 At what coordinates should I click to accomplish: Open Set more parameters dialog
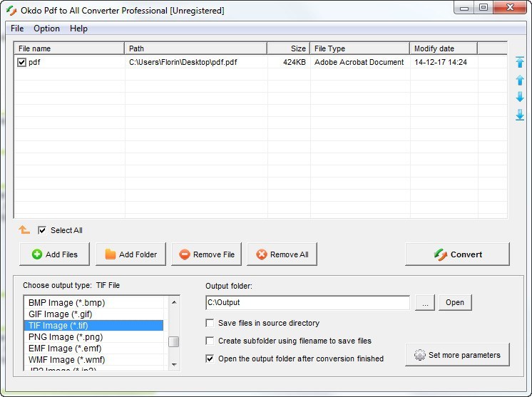[457, 355]
